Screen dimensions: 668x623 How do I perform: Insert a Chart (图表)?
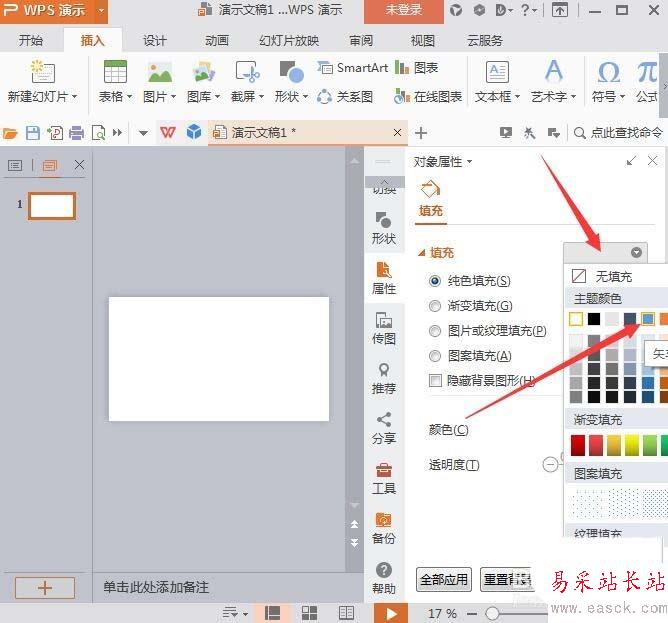click(417, 68)
